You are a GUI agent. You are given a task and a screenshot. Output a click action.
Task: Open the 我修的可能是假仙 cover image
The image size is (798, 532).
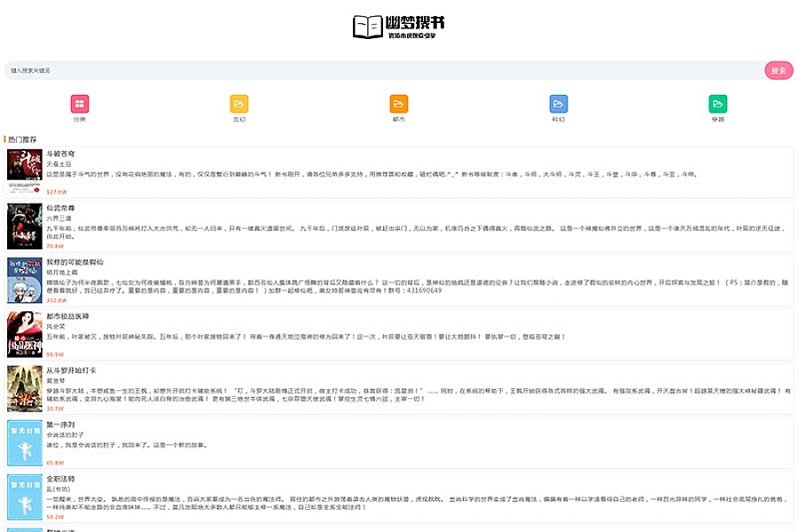click(x=25, y=280)
